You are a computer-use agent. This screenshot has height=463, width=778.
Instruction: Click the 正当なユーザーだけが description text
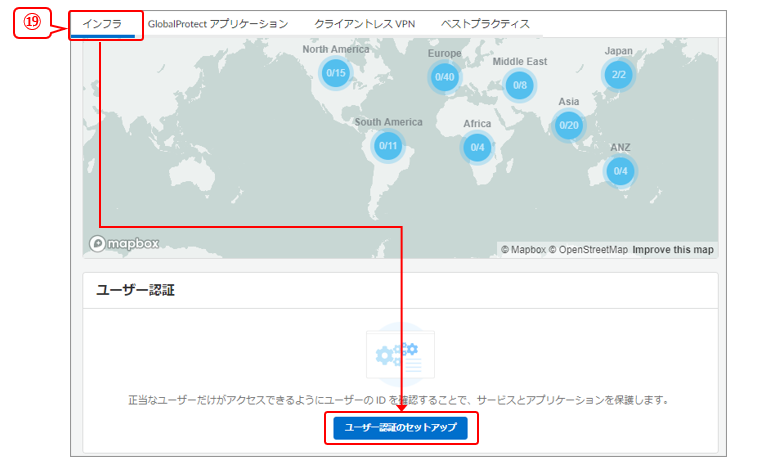click(x=399, y=400)
